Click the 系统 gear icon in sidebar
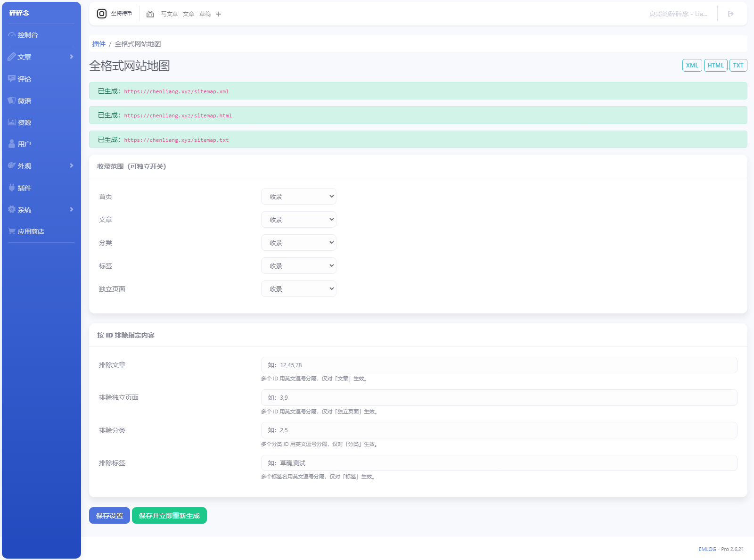Image resolution: width=754 pixels, height=560 pixels. (x=12, y=209)
